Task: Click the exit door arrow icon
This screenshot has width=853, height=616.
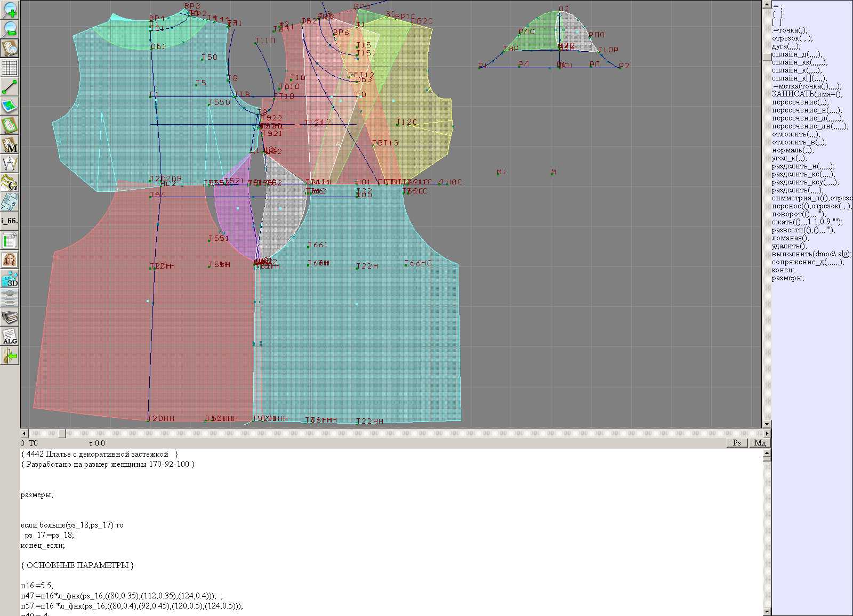Action: pos(10,355)
